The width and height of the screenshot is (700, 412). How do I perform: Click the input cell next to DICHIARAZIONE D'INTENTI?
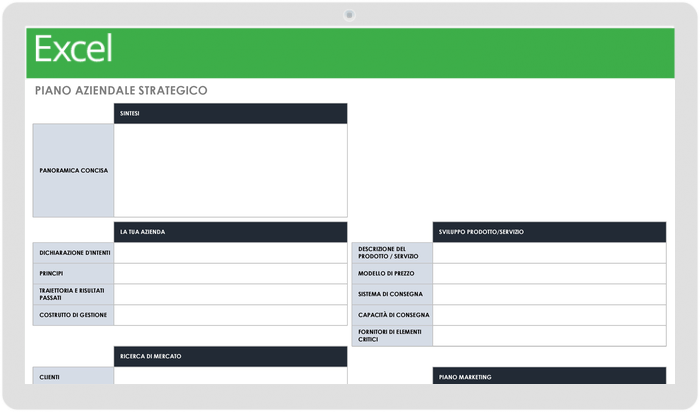[230, 253]
